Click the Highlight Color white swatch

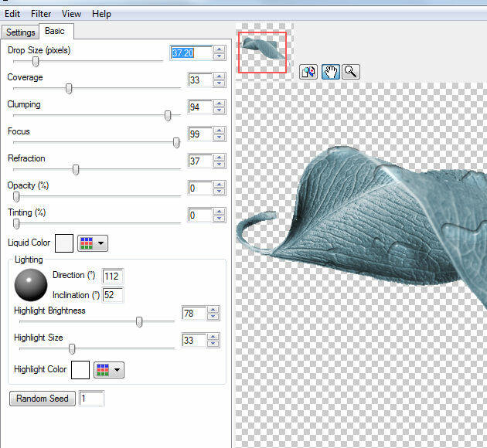tap(80, 370)
